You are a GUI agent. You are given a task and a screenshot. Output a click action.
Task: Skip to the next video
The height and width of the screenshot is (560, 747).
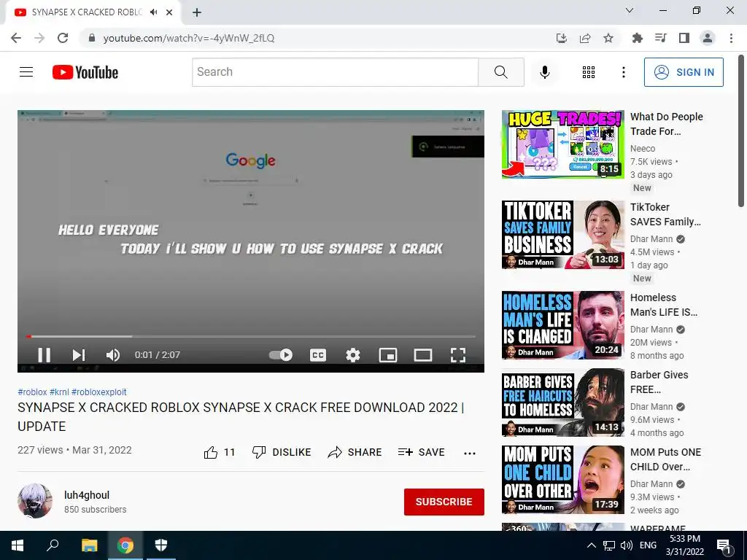[x=79, y=355]
